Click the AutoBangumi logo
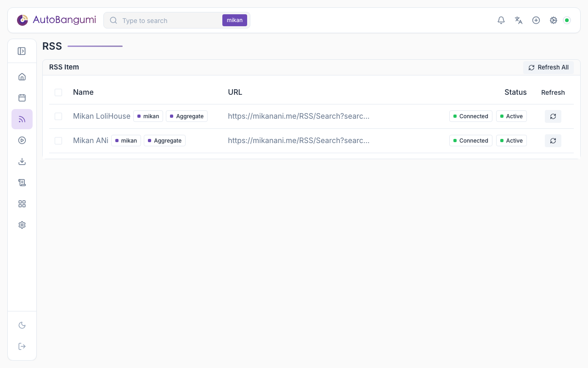 [x=56, y=20]
